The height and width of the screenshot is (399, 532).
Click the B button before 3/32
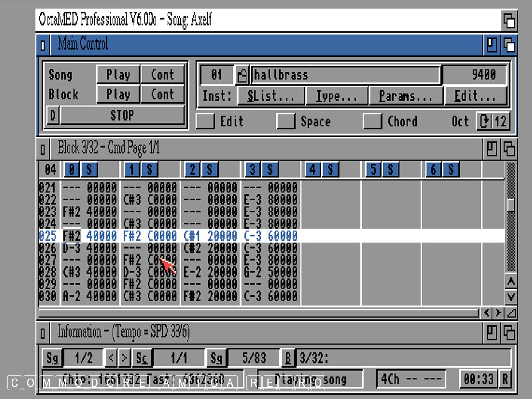288,357
